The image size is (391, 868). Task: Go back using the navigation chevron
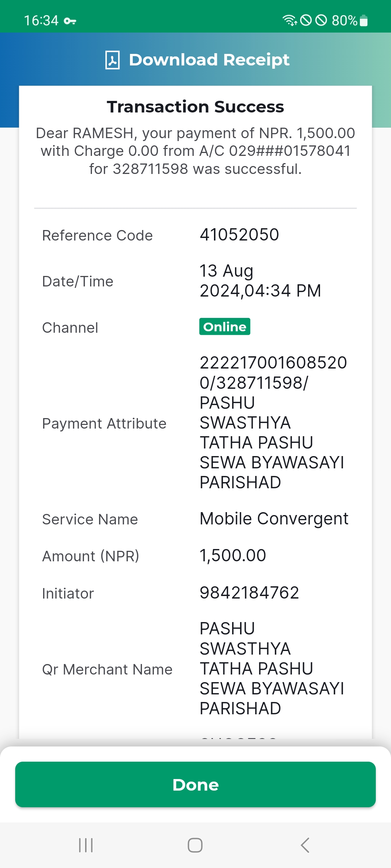(x=305, y=845)
